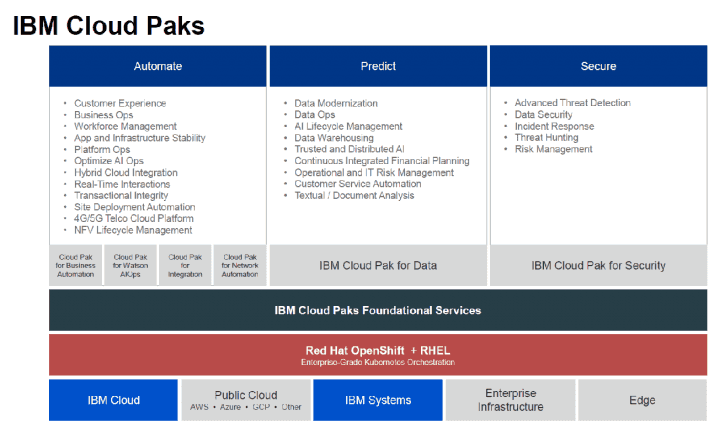720x423 pixels.
Task: Select Threat Hunting item
Action: point(546,138)
